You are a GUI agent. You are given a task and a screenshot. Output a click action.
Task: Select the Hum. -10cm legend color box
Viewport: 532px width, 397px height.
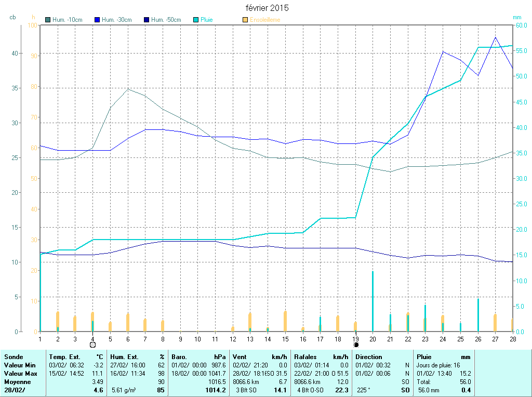[48, 20]
